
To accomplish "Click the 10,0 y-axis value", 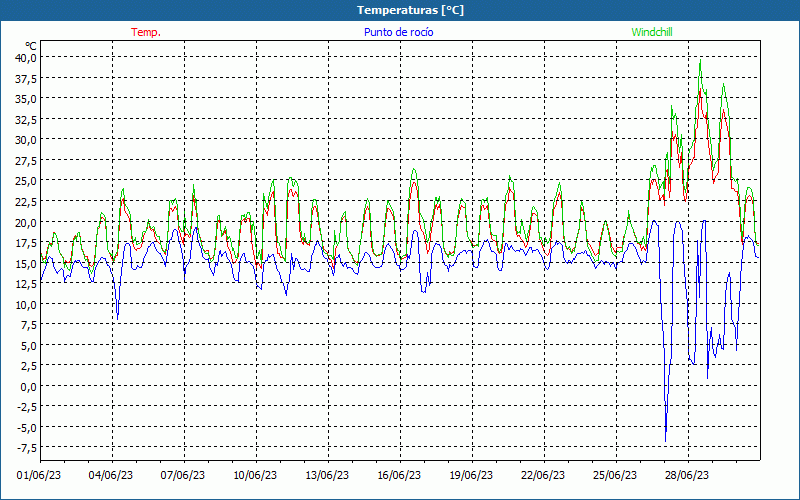I will (26, 305).
